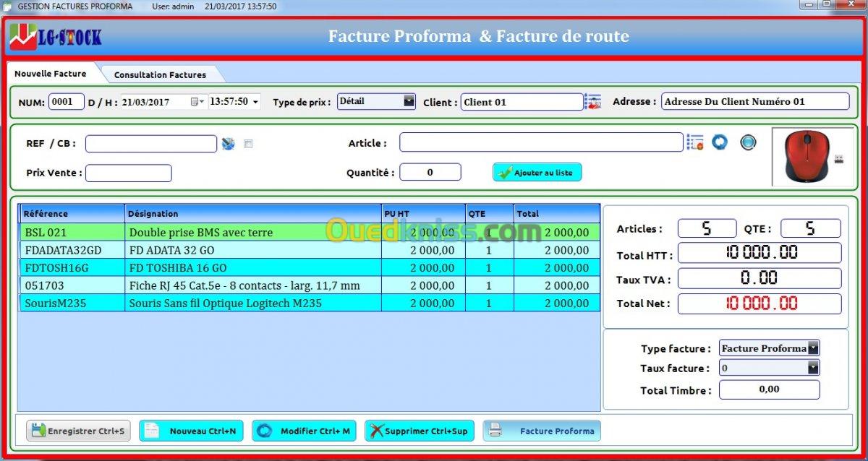Open the date picker calendar dropdown
The width and height of the screenshot is (868, 461).
197,102
